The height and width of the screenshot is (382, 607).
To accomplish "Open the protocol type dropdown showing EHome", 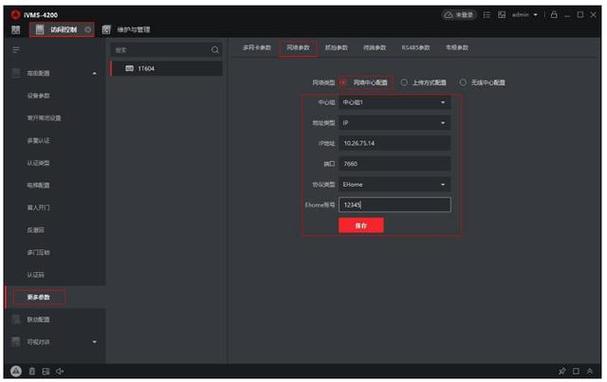I will pos(394,185).
